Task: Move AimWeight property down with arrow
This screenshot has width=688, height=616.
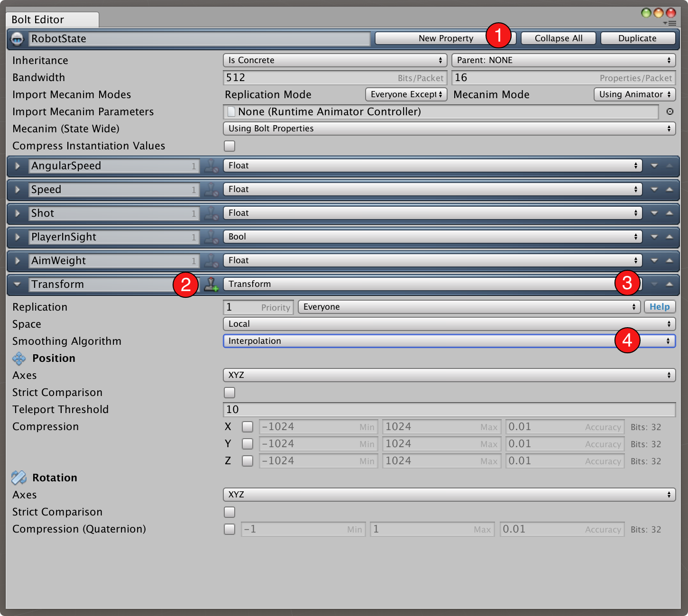Action: click(654, 260)
